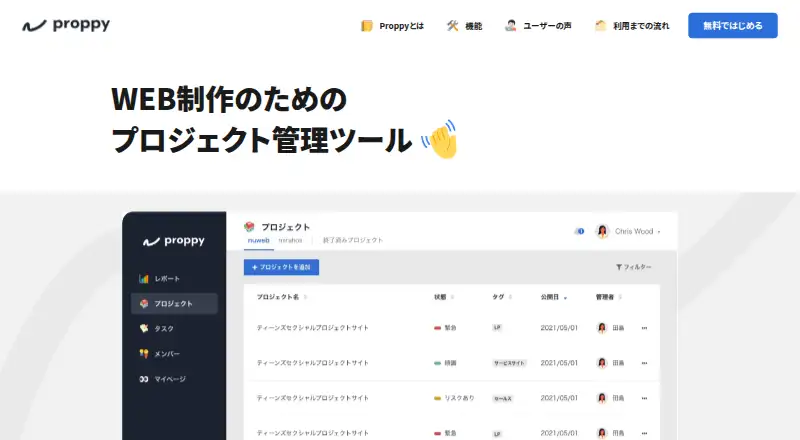Click the product screenshot's dark sidebar panel
This screenshot has height=440, width=800.
(x=174, y=326)
